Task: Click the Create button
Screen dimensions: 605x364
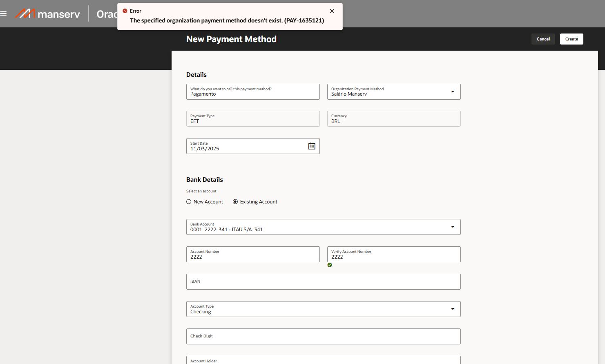Action: pyautogui.click(x=572, y=39)
